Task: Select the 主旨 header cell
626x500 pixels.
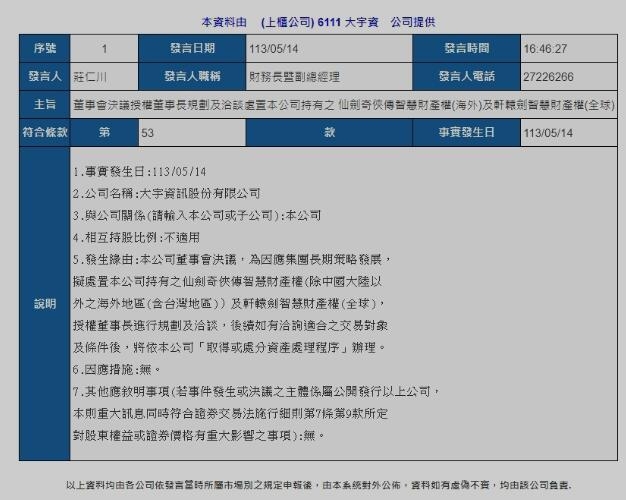Action: click(x=45, y=105)
